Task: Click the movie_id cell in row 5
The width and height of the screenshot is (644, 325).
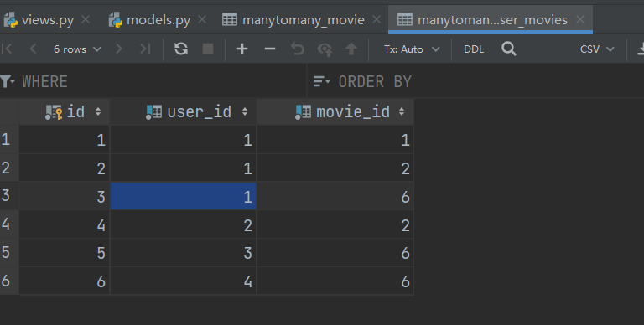Action: click(335, 253)
